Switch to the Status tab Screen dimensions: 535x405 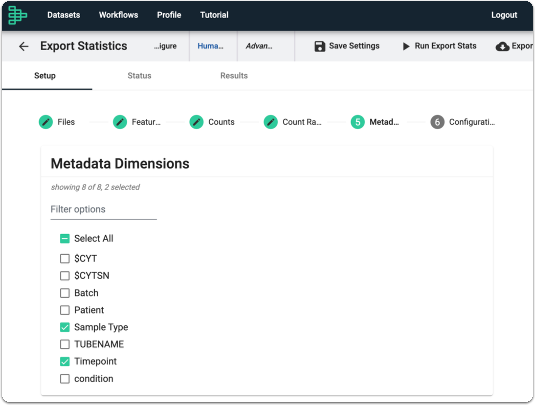point(139,76)
